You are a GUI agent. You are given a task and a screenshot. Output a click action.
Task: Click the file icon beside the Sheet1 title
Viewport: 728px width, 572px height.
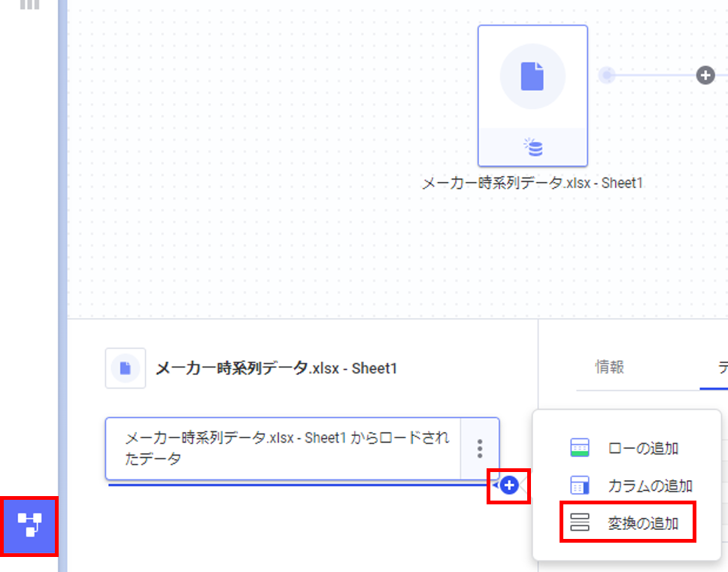[x=126, y=368]
